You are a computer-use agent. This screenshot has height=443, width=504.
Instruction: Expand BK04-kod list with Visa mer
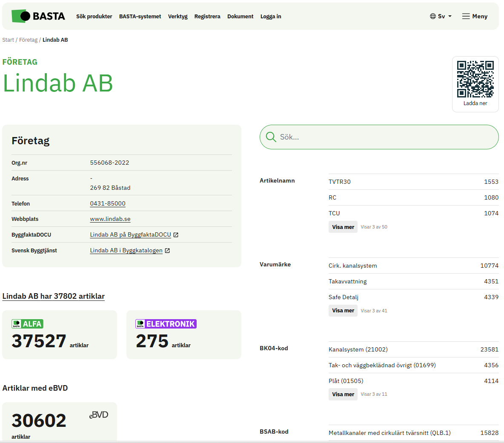[x=343, y=394]
